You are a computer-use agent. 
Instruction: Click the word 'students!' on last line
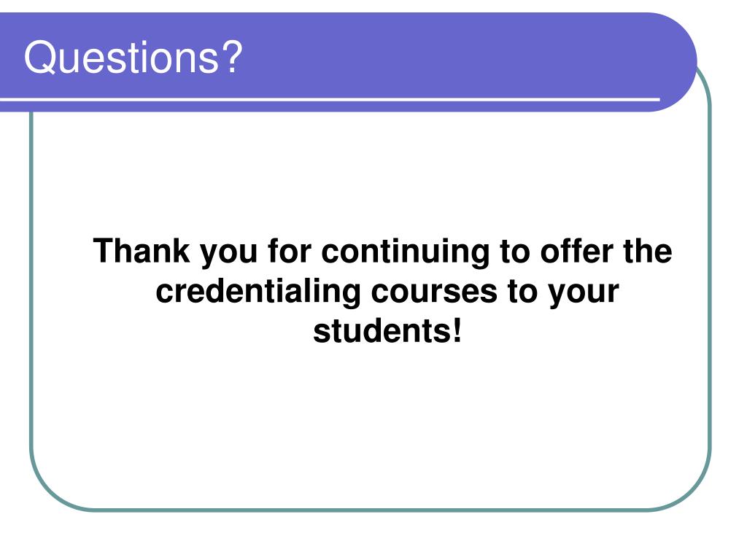click(x=387, y=331)
